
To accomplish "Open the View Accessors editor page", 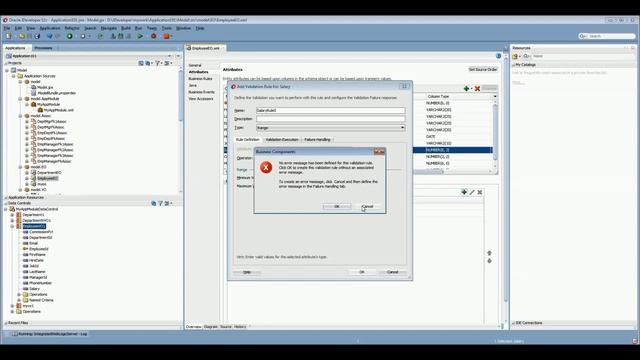I will coord(201,99).
